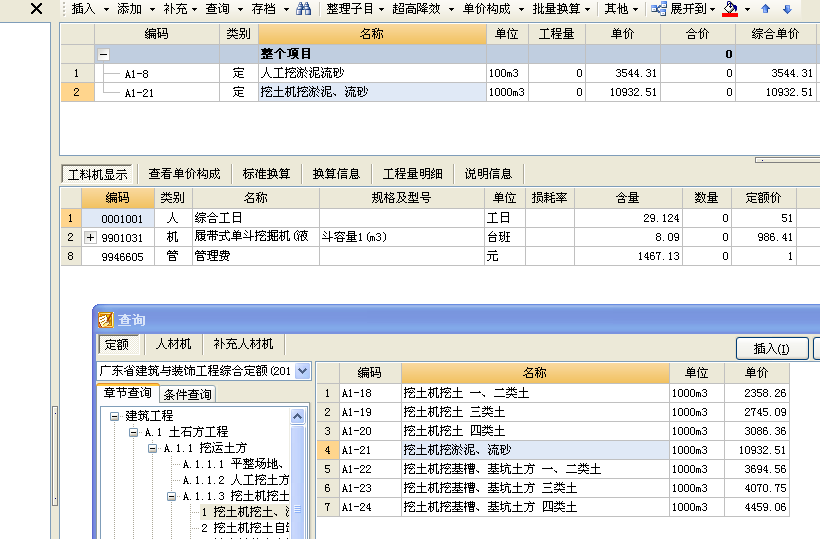Click the binoculars find icon in toolbar

click(303, 9)
